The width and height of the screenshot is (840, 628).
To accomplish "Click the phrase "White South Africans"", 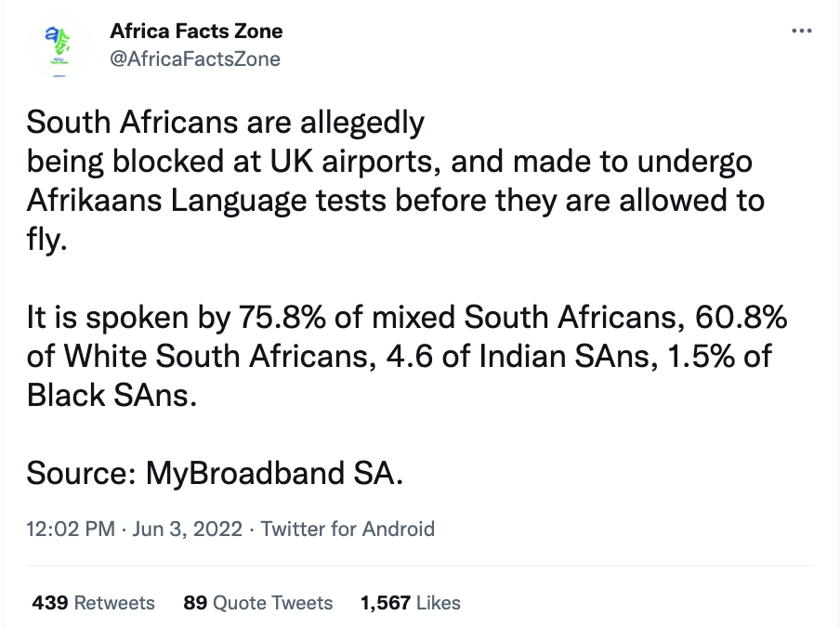I will [x=207, y=357].
